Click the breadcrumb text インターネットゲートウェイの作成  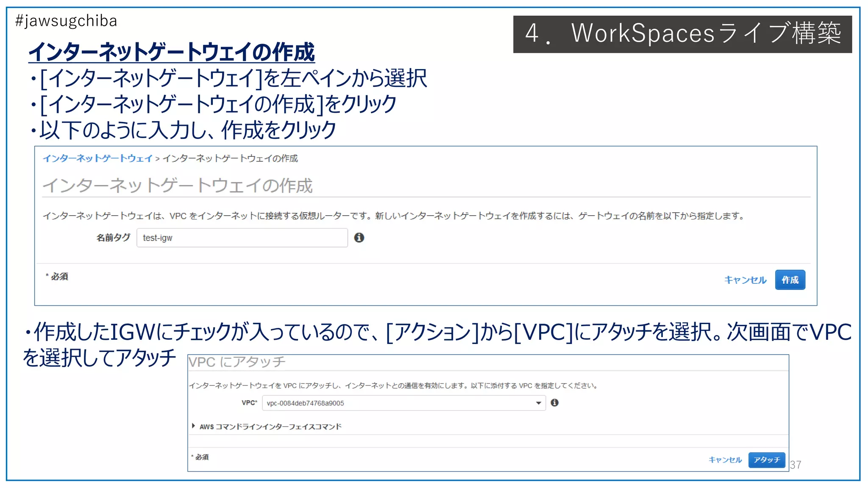point(231,158)
